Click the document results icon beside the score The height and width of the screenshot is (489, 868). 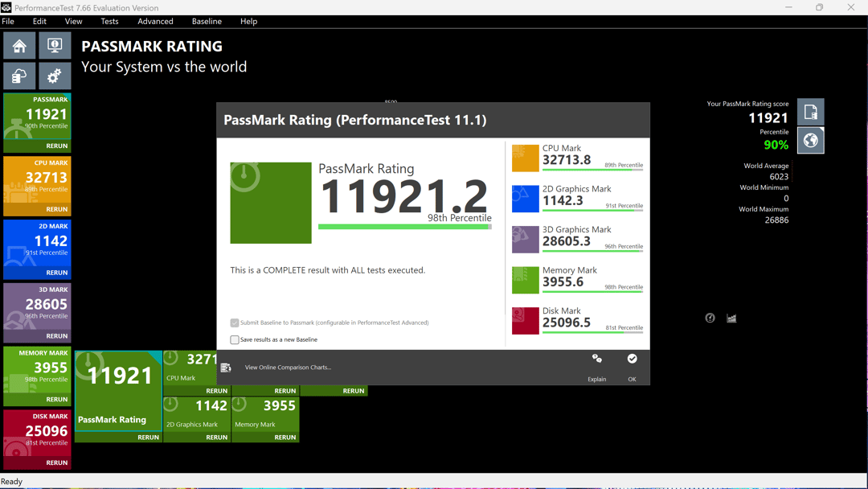[x=810, y=112]
